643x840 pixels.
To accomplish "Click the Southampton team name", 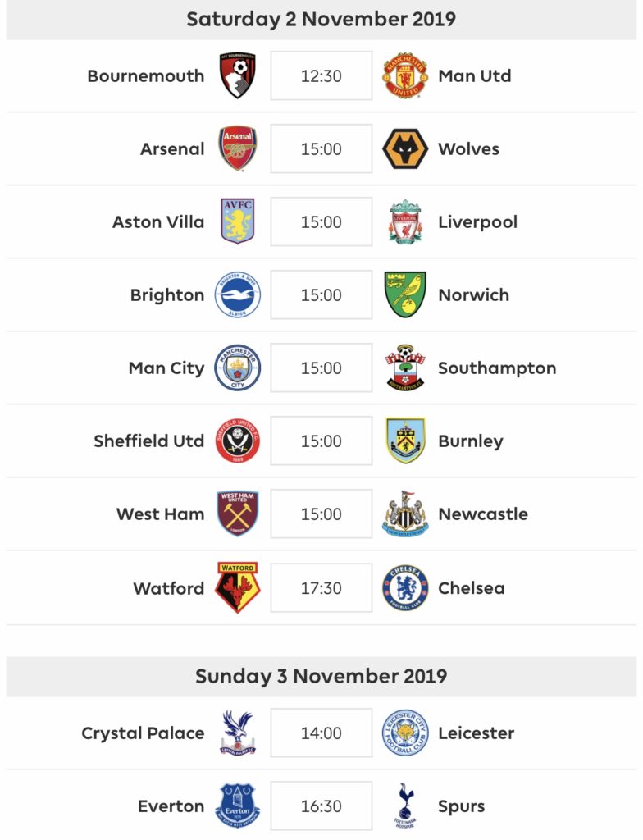I will (497, 368).
